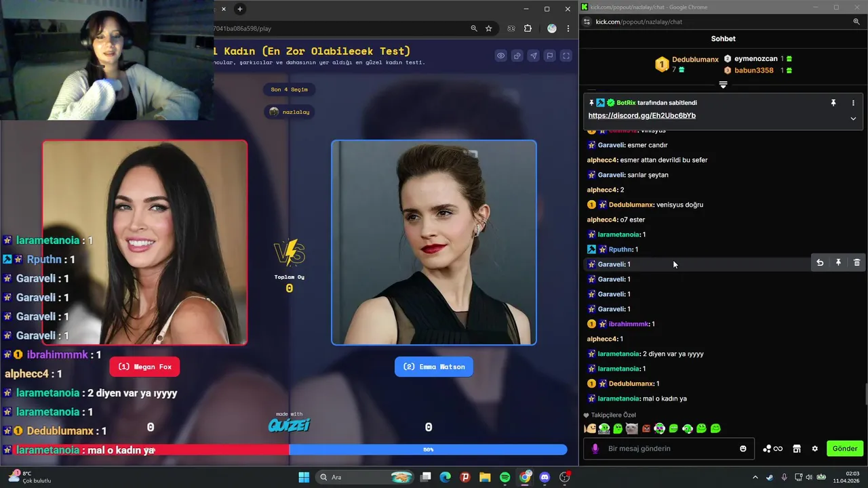Click the chat message '2 diyen var ya ıyyyy'

(673, 354)
